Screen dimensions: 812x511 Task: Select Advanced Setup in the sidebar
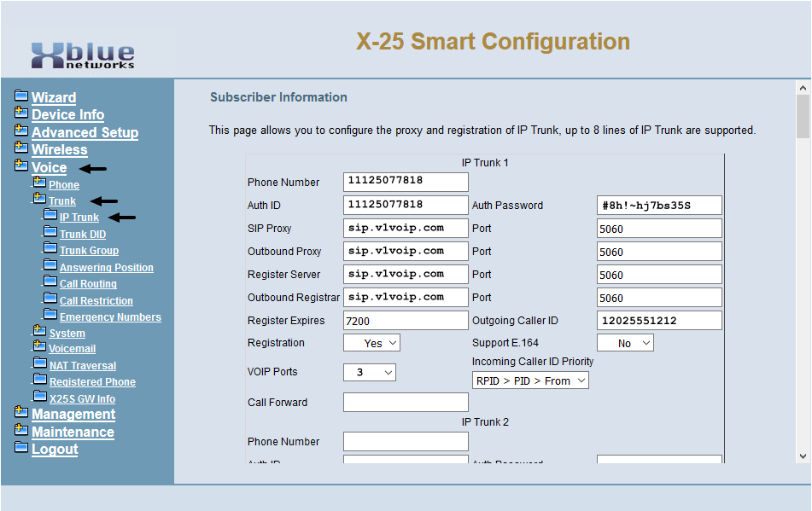[85, 132]
